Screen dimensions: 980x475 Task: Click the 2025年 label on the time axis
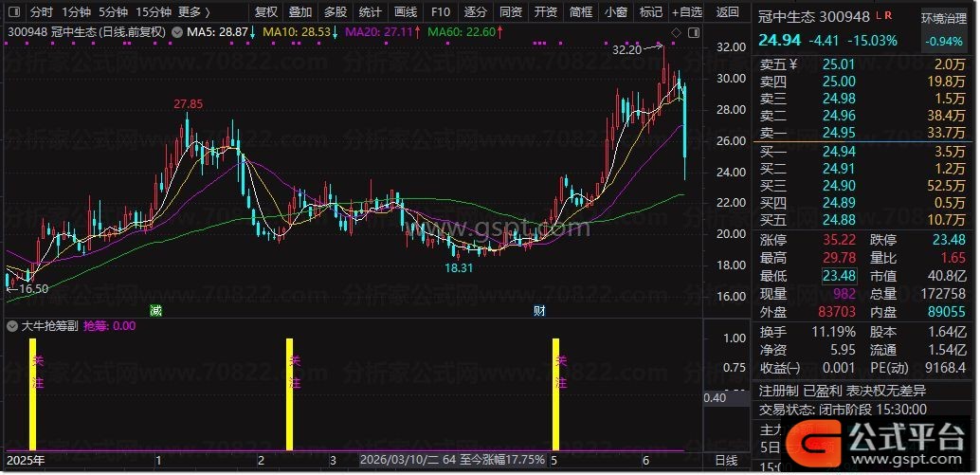[x=25, y=461]
